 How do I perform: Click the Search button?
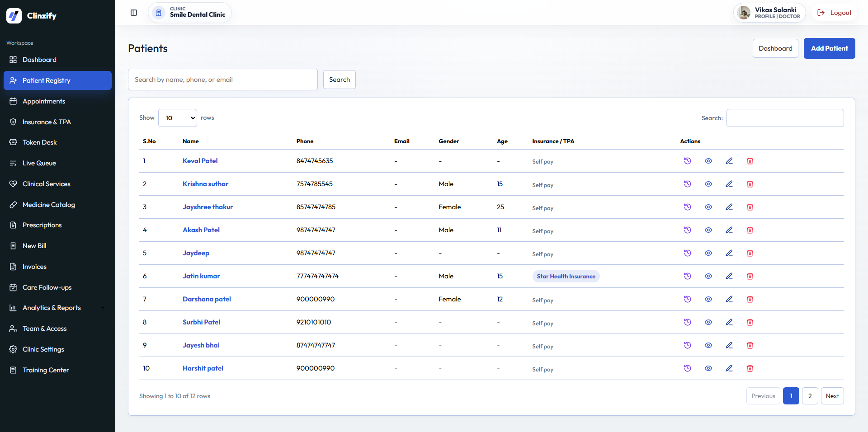click(x=340, y=80)
